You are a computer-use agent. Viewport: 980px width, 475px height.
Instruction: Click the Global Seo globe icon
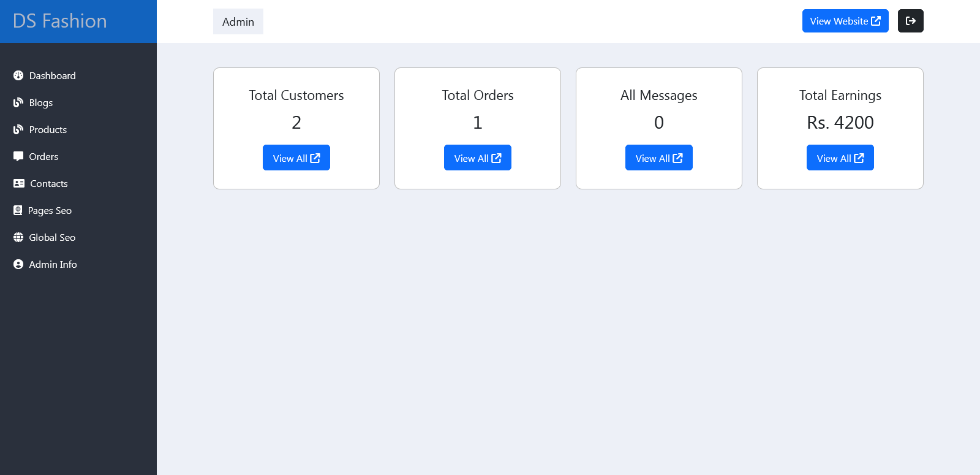(18, 237)
